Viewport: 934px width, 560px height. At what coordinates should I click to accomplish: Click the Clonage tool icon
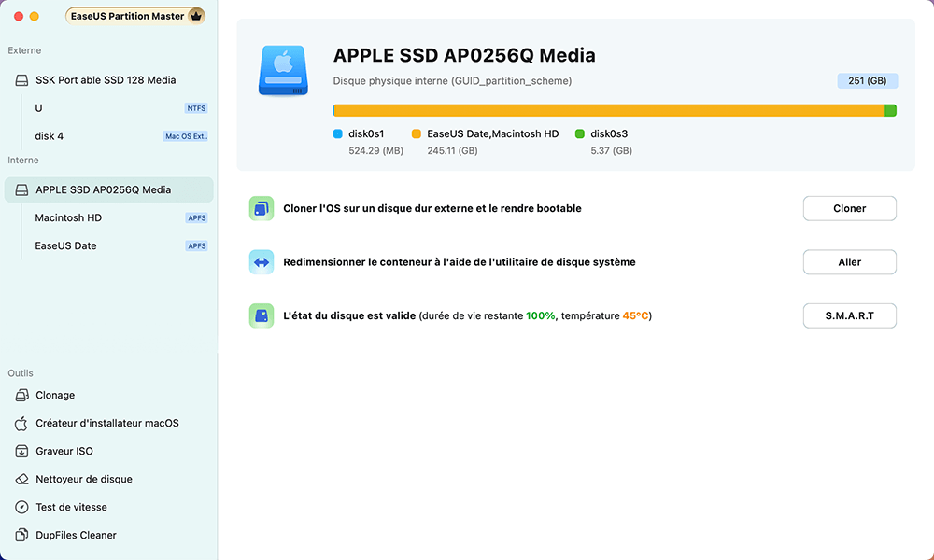point(21,395)
